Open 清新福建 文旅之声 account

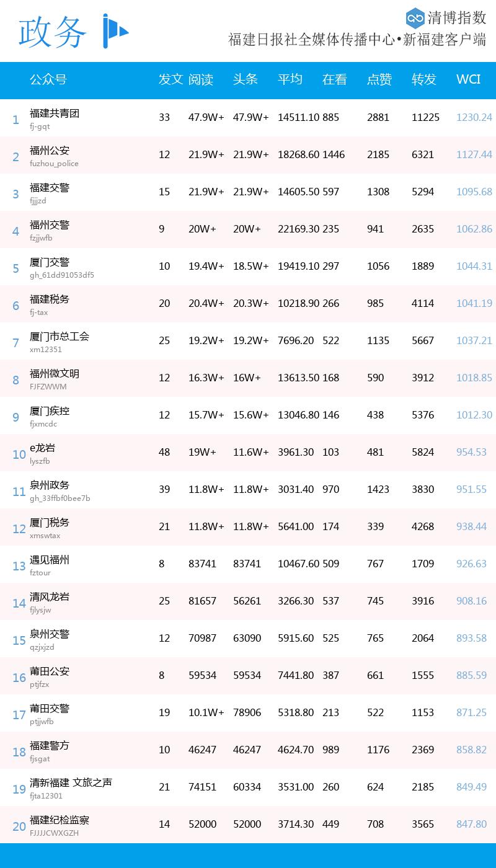(71, 783)
